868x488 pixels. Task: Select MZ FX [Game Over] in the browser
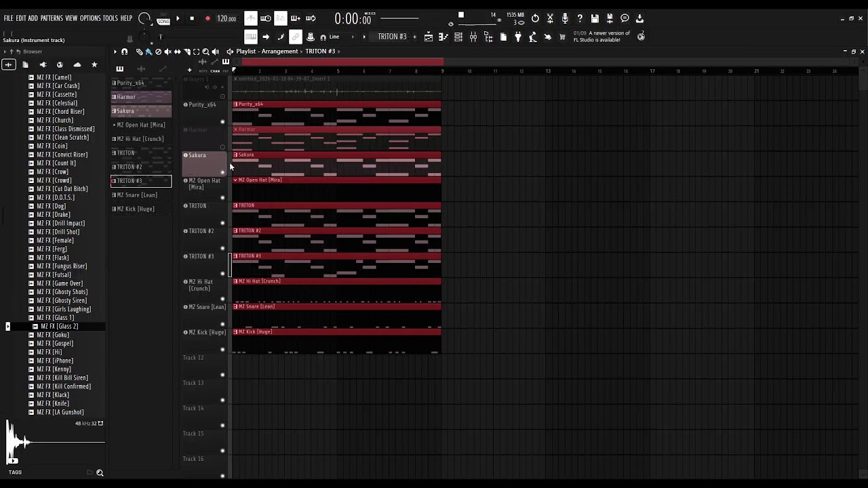(x=59, y=283)
